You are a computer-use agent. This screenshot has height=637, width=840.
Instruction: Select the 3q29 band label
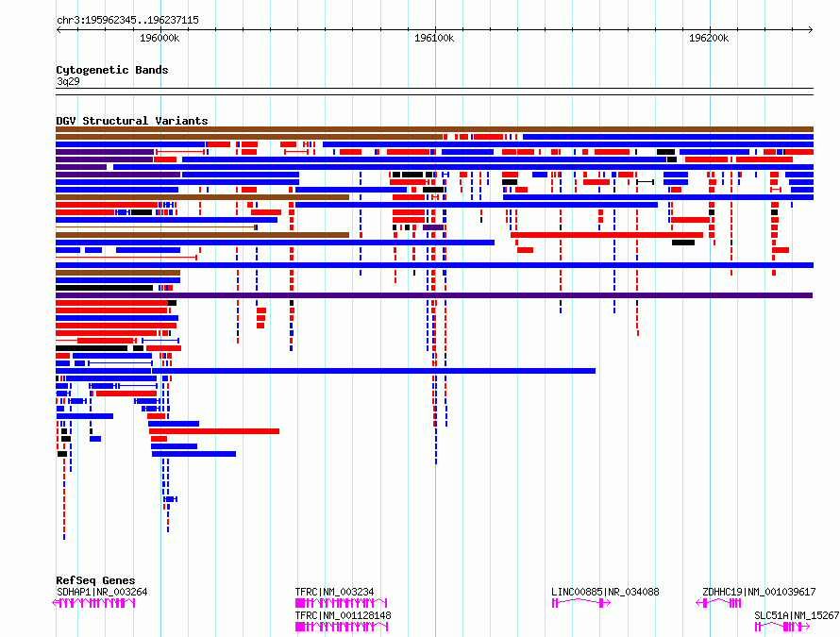[68, 81]
